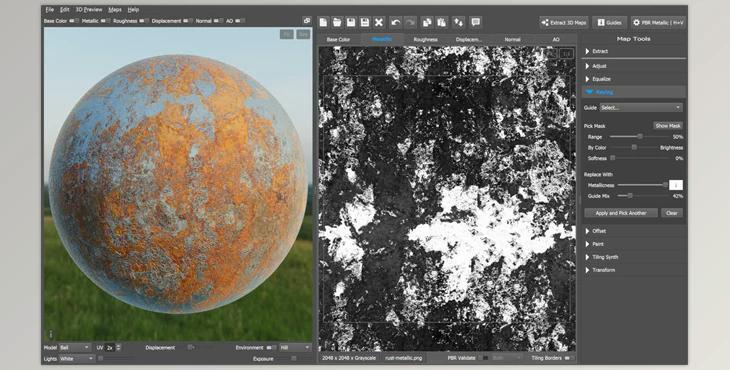Toggle the Tiling Borders switch
730x370 pixels.
click(x=569, y=358)
